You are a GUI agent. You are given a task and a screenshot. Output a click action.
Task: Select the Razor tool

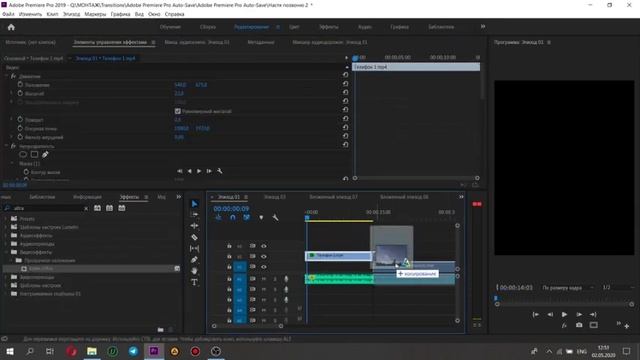click(194, 237)
